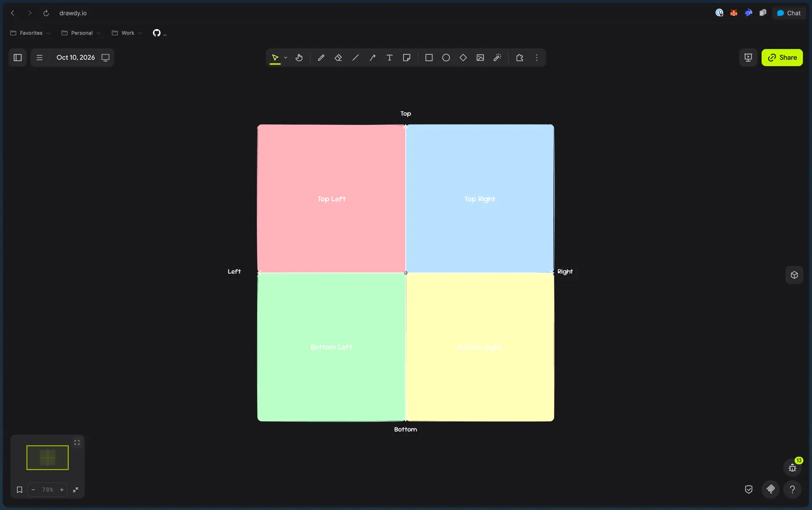Select the arrow tool

click(x=373, y=58)
